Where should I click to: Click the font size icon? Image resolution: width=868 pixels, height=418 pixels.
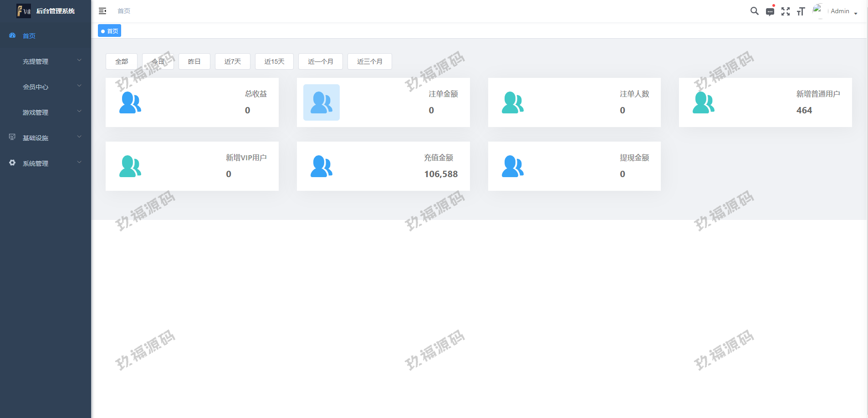[801, 11]
